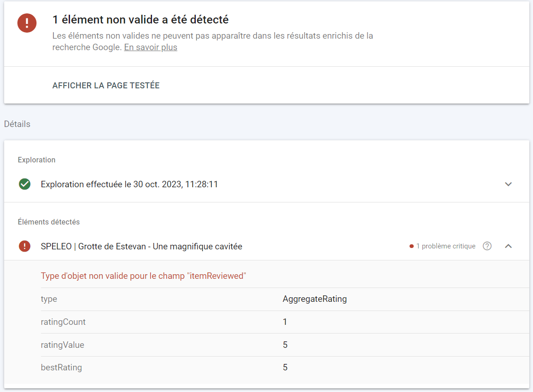Select the ratingValue property row
Image resolution: width=533 pixels, height=392 pixels.
(62, 345)
